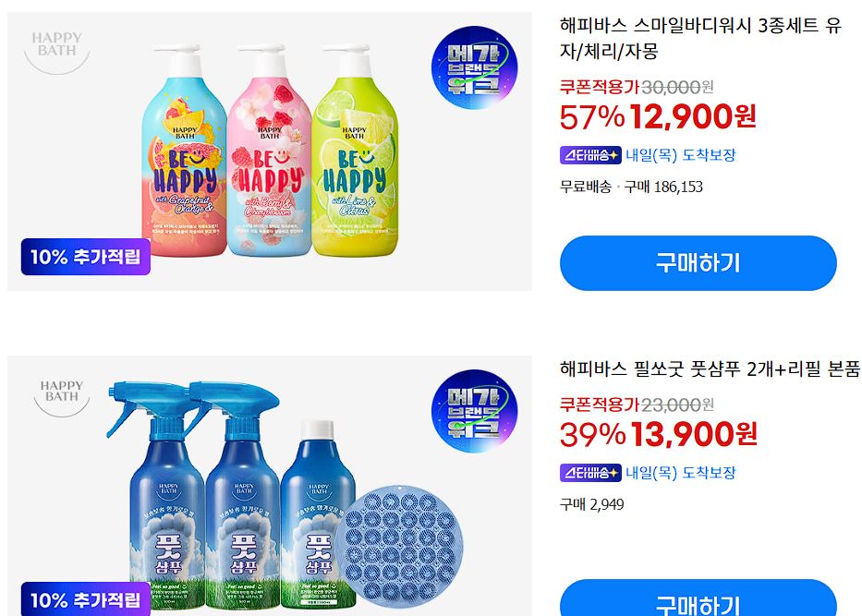The height and width of the screenshot is (616, 862).
Task: Select the pink berry cherry blossom bottle
Action: (269, 150)
